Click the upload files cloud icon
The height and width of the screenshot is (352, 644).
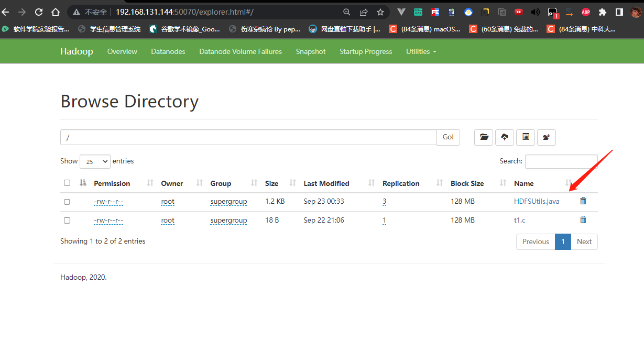tap(505, 137)
